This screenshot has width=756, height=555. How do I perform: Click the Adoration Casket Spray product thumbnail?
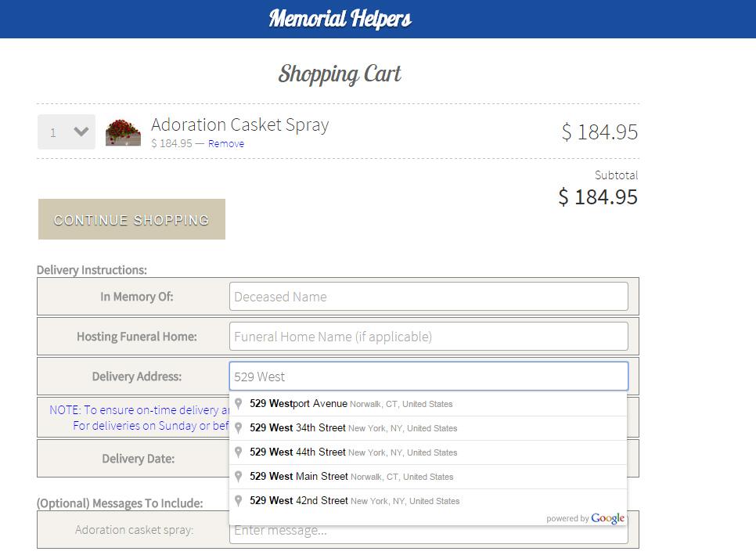[124, 132]
